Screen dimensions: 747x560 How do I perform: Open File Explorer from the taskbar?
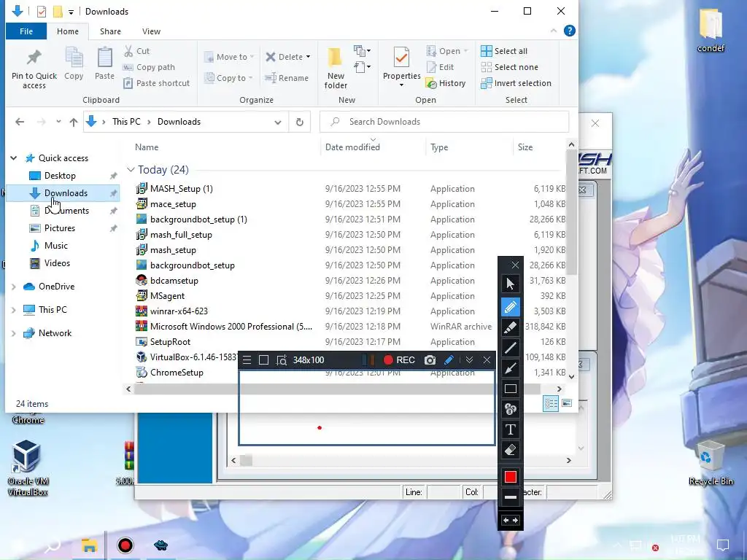point(89,545)
